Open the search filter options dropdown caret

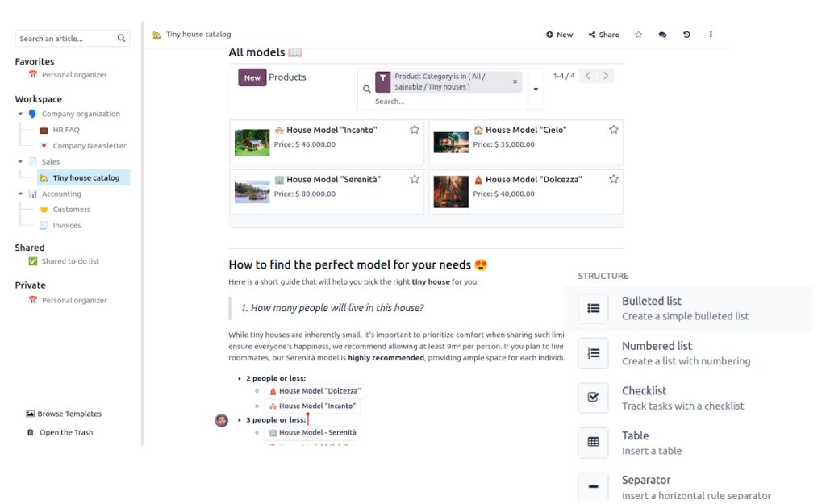(536, 89)
